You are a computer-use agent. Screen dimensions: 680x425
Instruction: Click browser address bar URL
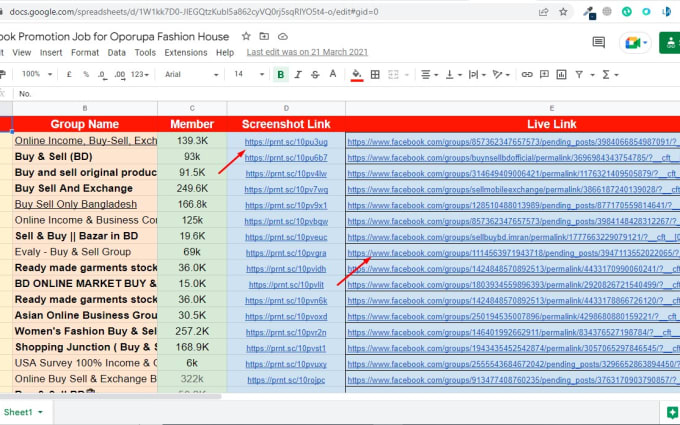tap(194, 12)
